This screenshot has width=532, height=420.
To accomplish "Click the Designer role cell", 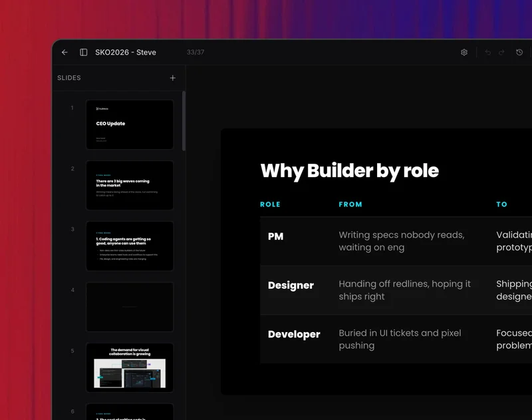I will (x=291, y=286).
